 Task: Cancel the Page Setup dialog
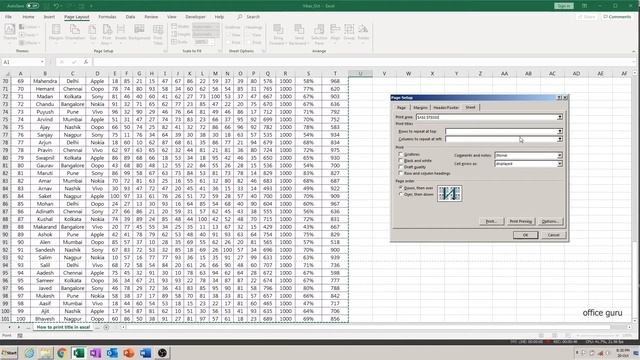point(553,235)
